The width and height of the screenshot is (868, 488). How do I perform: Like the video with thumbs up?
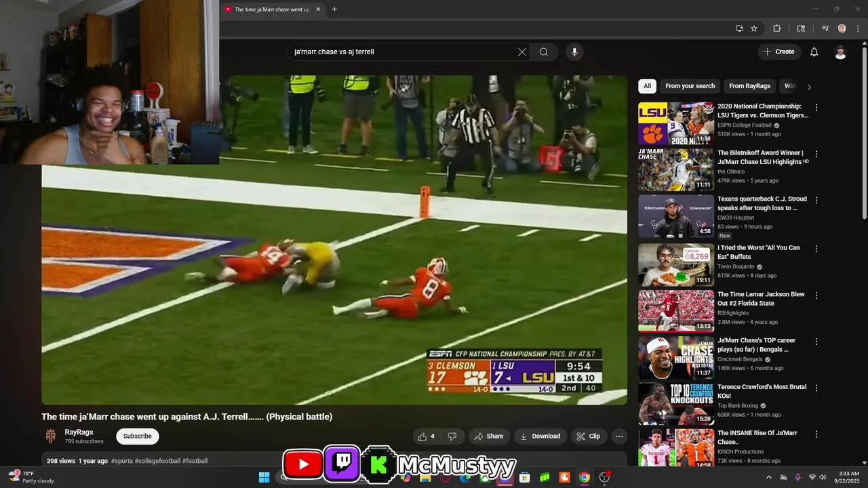(x=427, y=436)
